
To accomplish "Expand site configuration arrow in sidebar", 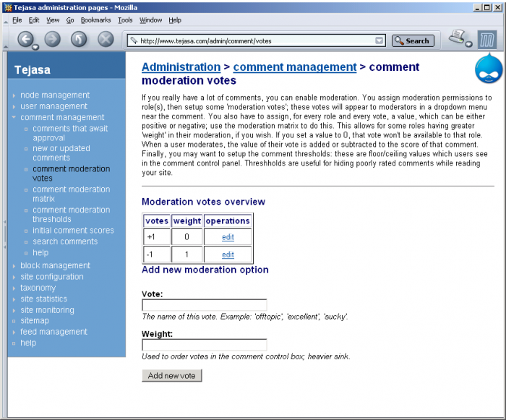I will click(x=14, y=277).
